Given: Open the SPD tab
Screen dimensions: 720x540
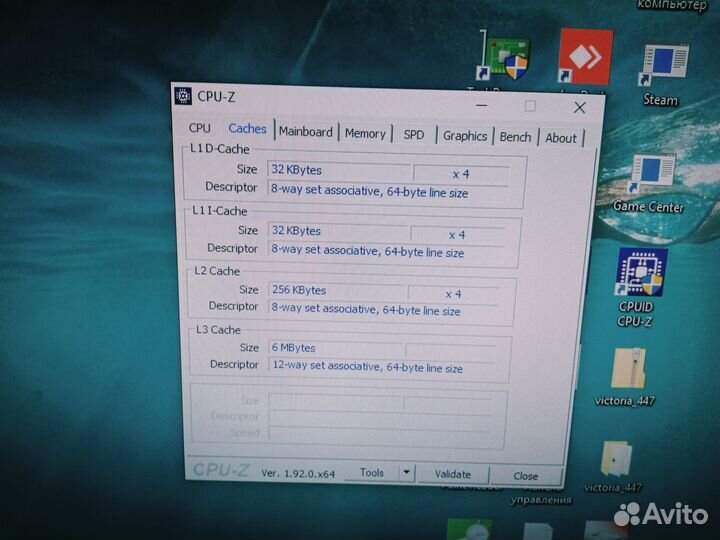Looking at the screenshot, I should click(x=413, y=135).
